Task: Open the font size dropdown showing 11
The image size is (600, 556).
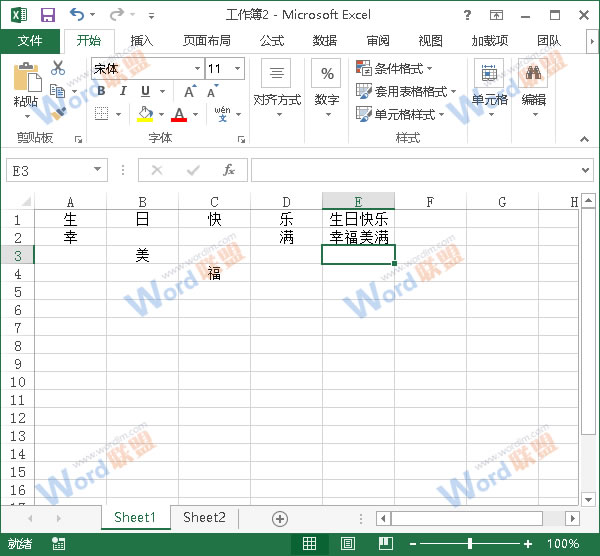Action: 238,68
